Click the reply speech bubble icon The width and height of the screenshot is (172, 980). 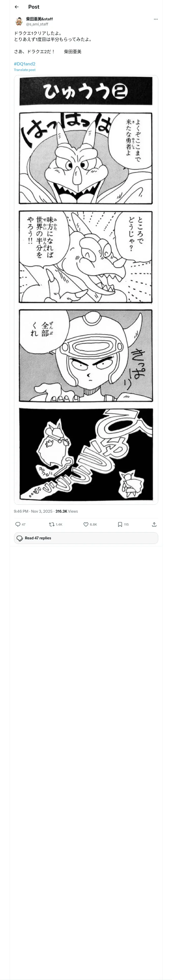click(x=18, y=524)
